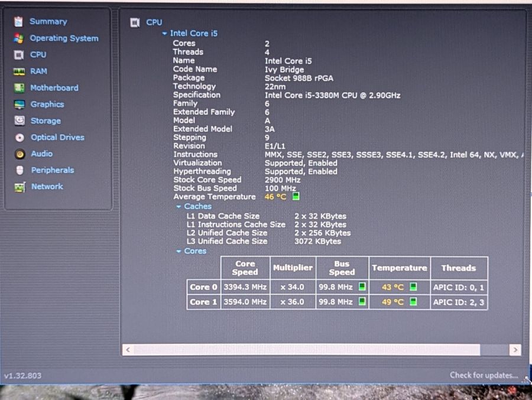
Task: Click the Socket 988B rPGA package value
Action: pyautogui.click(x=299, y=78)
